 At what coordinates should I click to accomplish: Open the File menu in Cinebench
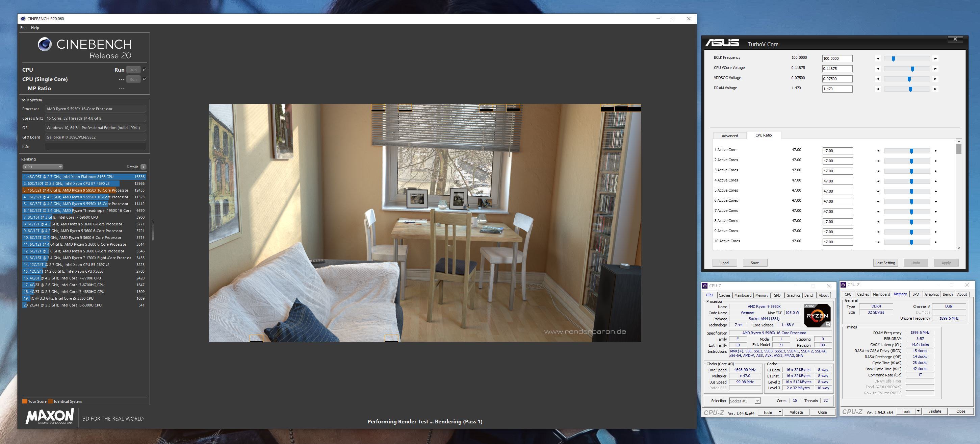tap(23, 28)
